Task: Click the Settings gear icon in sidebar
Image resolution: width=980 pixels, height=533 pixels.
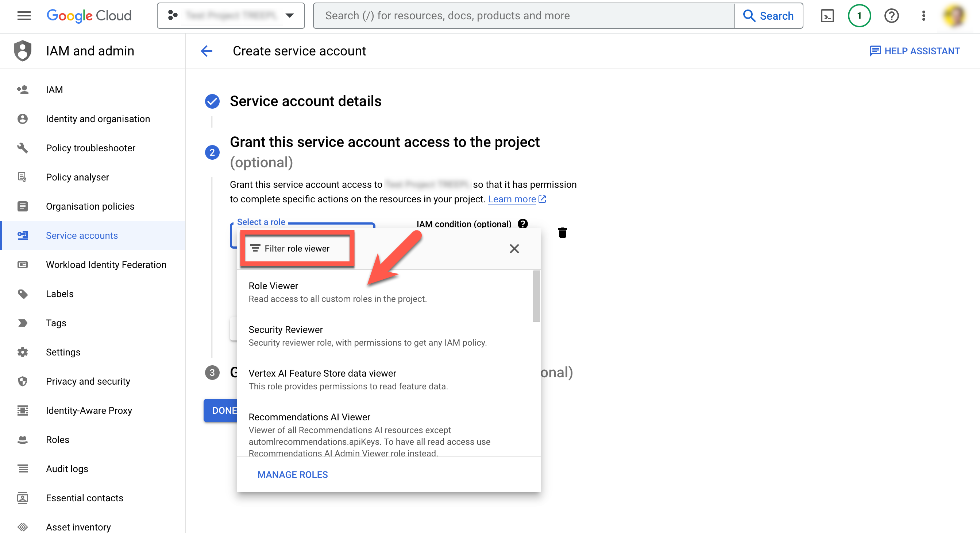Action: pyautogui.click(x=23, y=352)
